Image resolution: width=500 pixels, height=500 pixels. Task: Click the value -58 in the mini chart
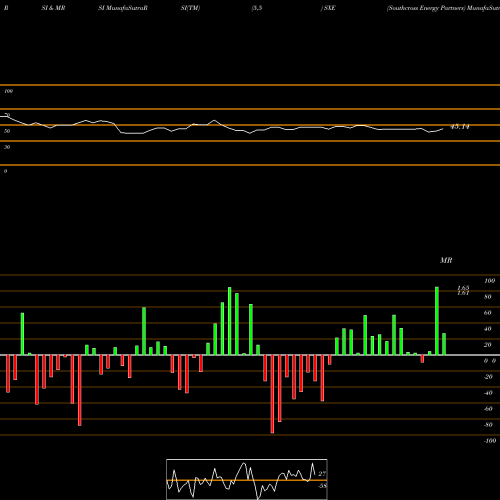click(322, 486)
